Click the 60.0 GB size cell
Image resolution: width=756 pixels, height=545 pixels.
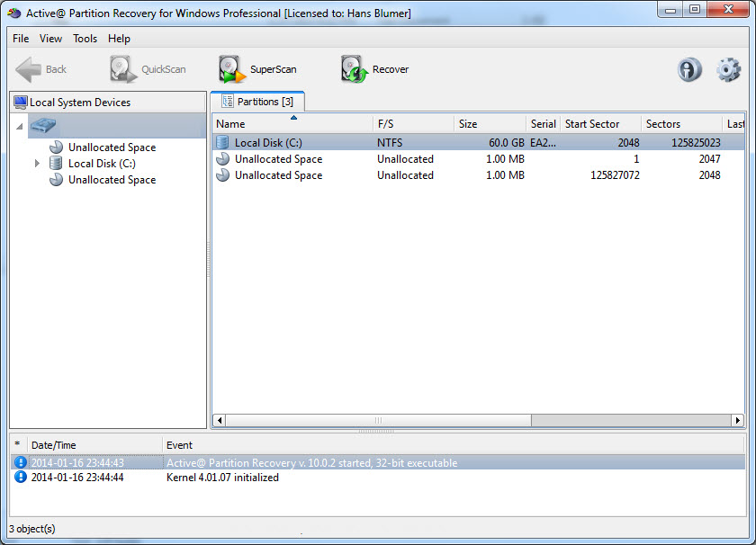coord(506,143)
